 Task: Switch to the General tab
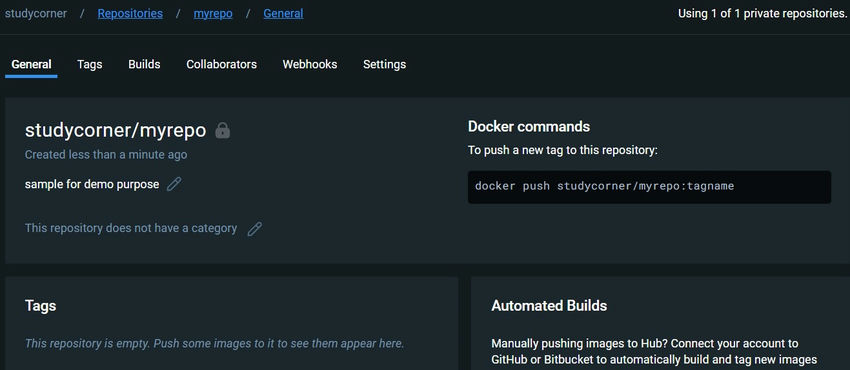31,64
